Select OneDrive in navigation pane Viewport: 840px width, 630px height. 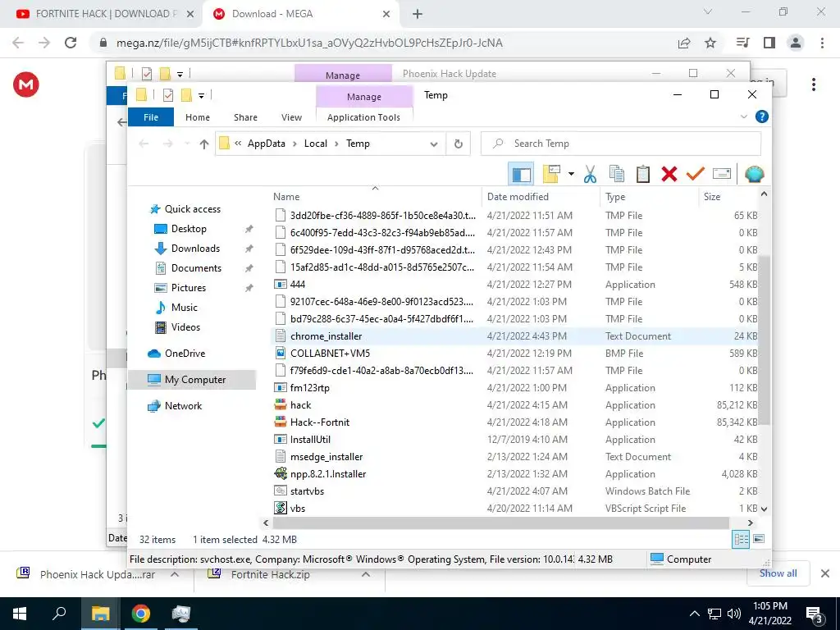(185, 354)
